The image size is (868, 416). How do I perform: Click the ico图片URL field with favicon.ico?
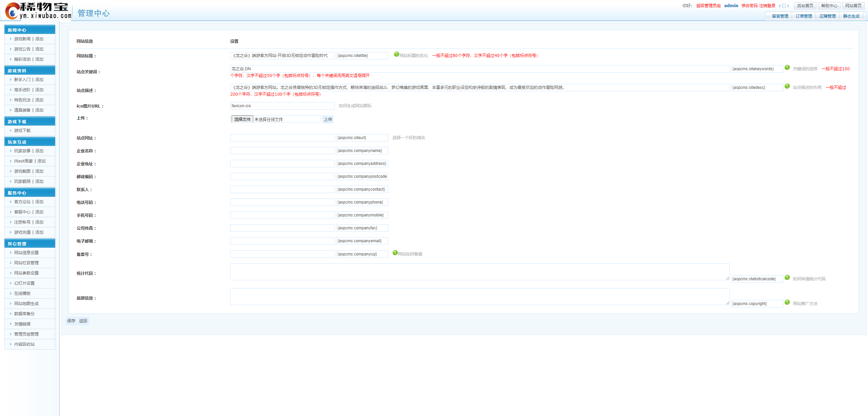pos(282,106)
